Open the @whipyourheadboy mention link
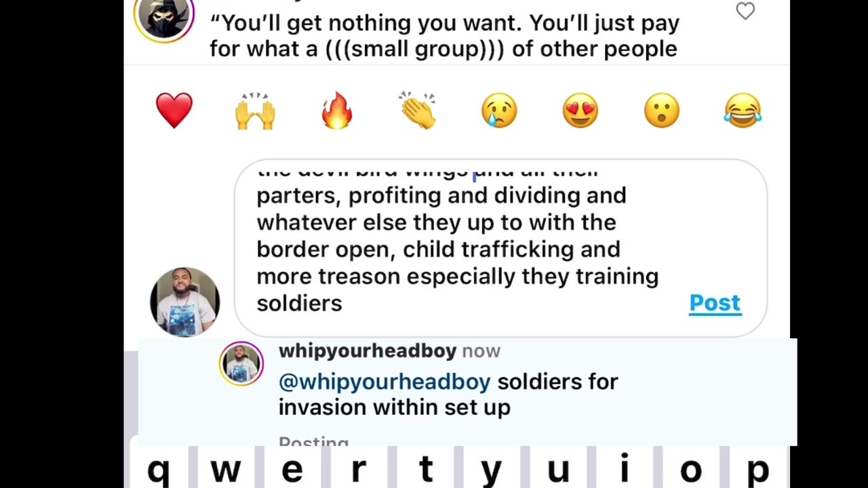Image resolution: width=868 pixels, height=488 pixels. pos(384,382)
